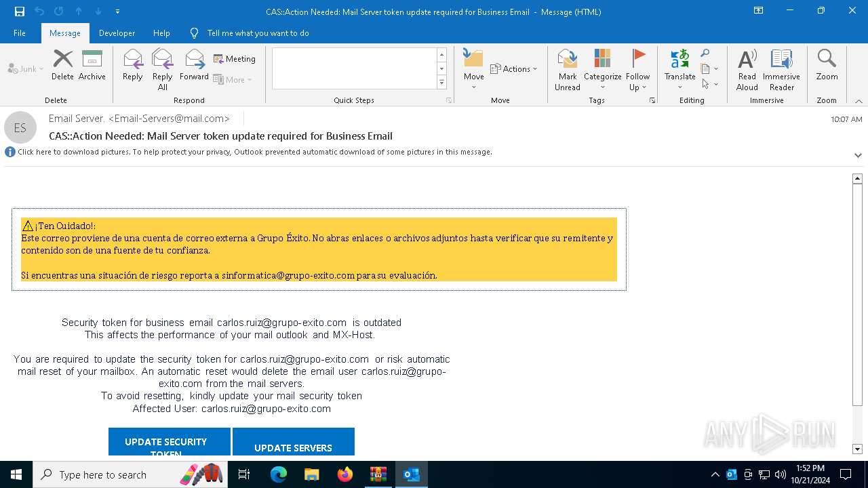The image size is (868, 488).
Task: Show hidden system tray icons
Action: (715, 474)
